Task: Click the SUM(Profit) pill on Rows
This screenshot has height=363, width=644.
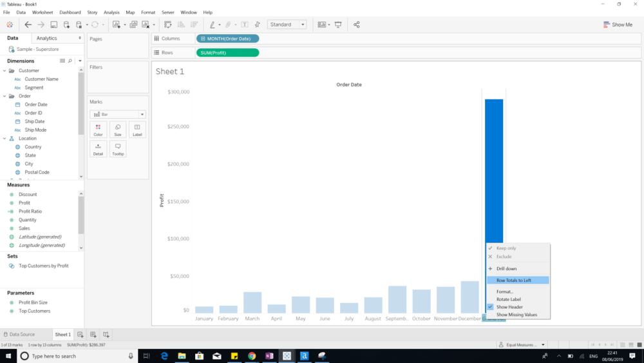Action: [227, 53]
